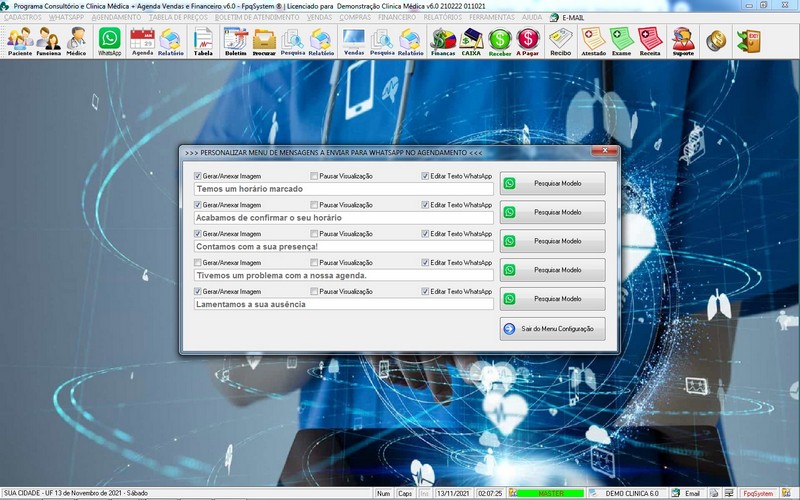The height and width of the screenshot is (500, 800).
Task: Check Gerar/Anexar Imagem for "Tivemos um problema" message
Action: pyautogui.click(x=198, y=263)
